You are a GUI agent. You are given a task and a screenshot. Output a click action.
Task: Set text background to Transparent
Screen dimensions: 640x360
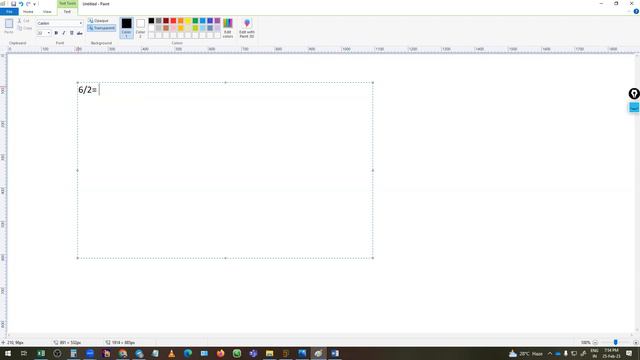[102, 28]
